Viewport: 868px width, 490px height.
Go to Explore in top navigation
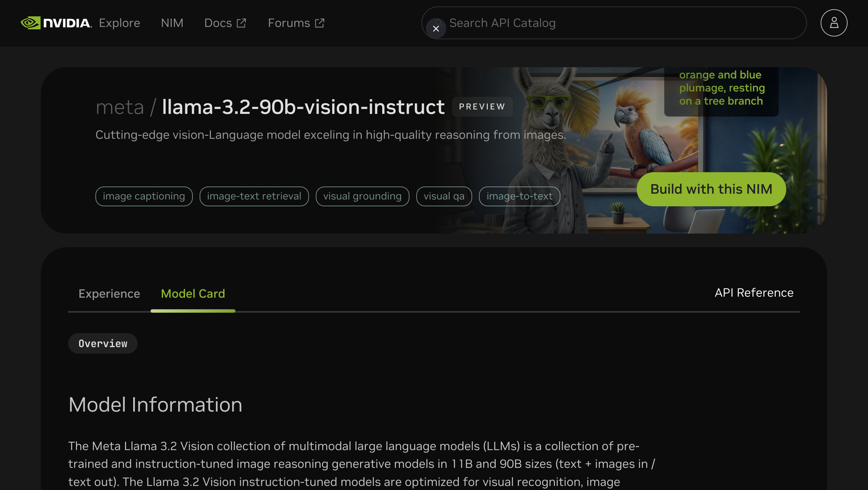click(x=120, y=23)
